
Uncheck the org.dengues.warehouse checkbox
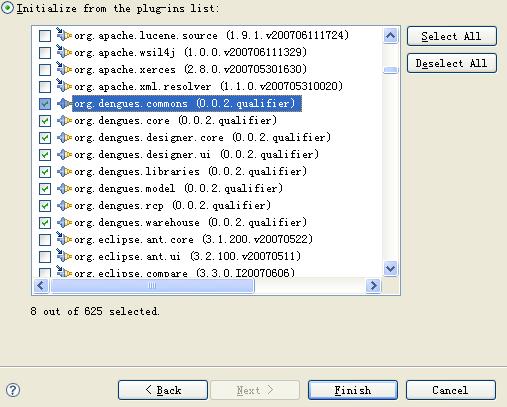click(45, 223)
